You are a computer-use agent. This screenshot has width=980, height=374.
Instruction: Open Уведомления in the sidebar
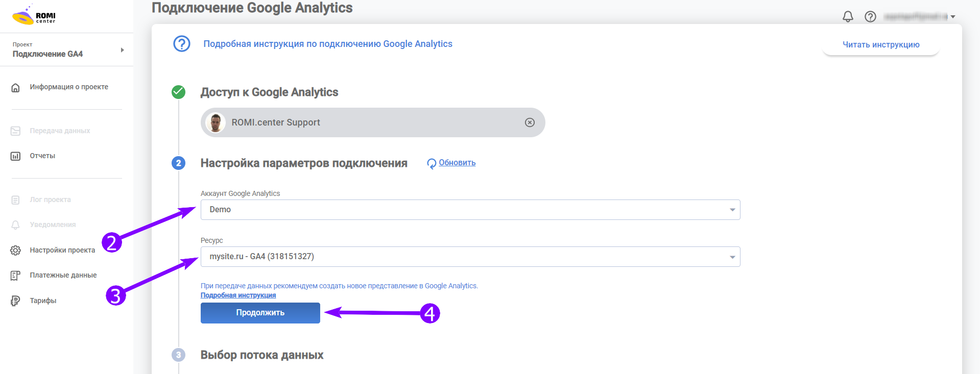(53, 225)
